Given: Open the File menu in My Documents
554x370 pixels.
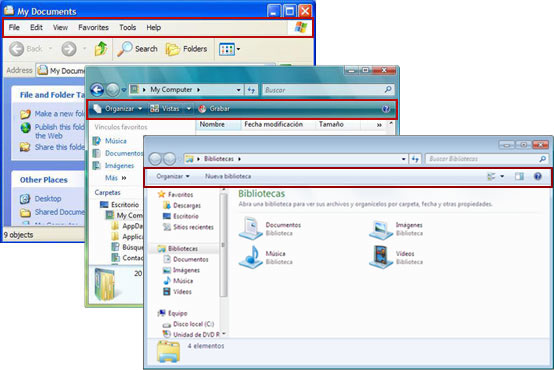Looking at the screenshot, I should tap(14, 27).
